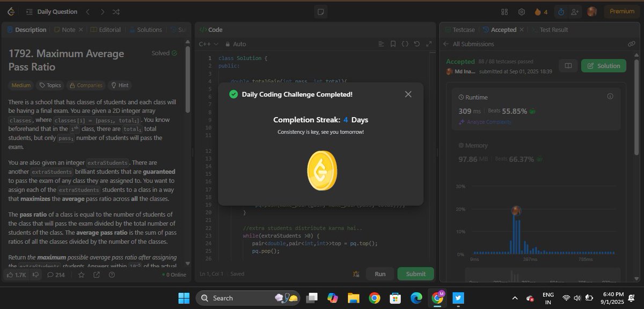Image resolution: width=644 pixels, height=309 pixels.
Task: Open Microsoft Edge from taskbar
Action: pos(416,298)
